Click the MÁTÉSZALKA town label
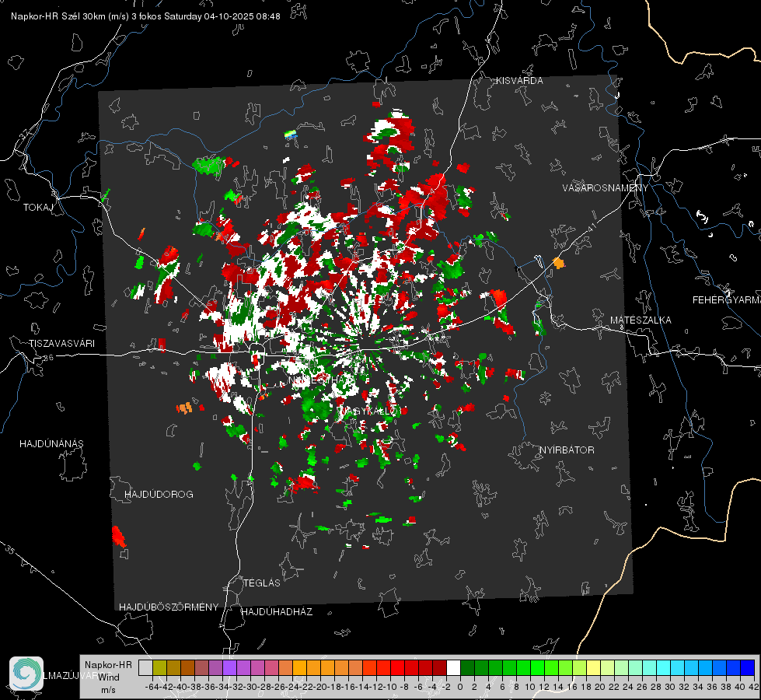Viewport: 761px width, 700px height. (641, 320)
